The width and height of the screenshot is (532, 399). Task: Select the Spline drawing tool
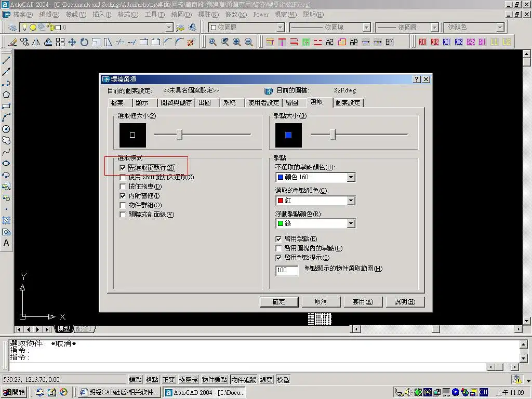click(6, 152)
